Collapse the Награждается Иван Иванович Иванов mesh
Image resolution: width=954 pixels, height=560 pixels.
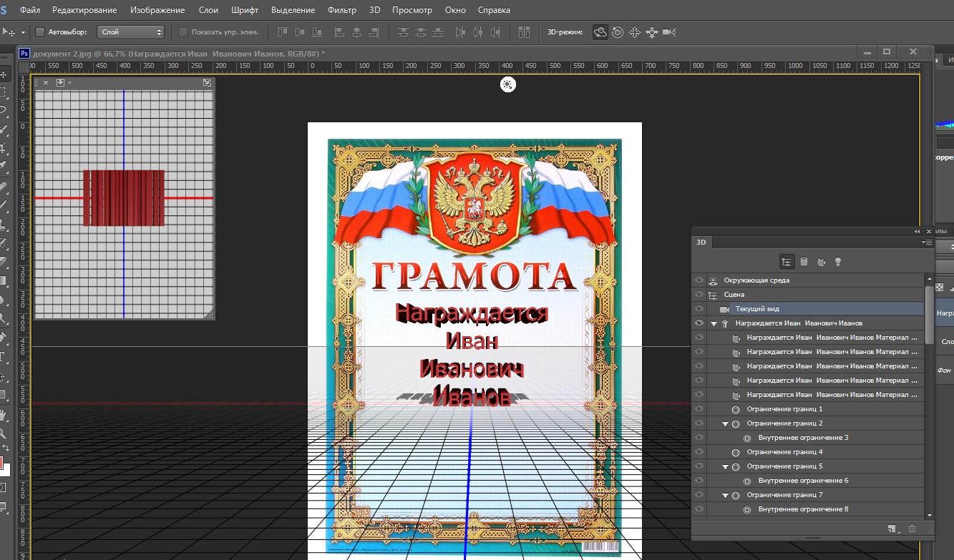point(714,323)
